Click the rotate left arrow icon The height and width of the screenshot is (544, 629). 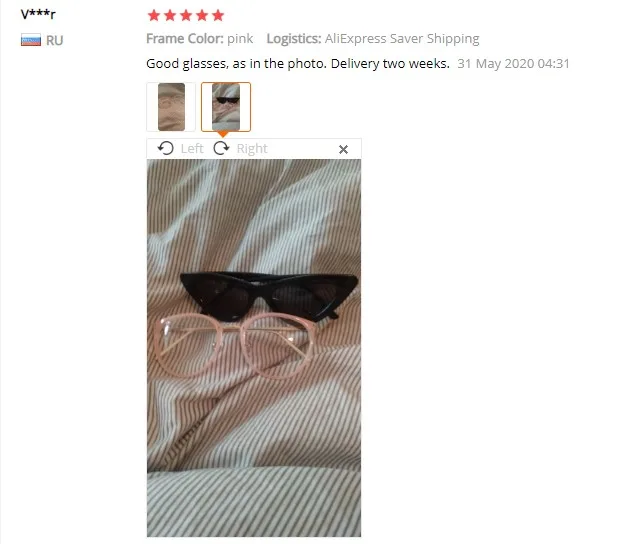tap(165, 148)
